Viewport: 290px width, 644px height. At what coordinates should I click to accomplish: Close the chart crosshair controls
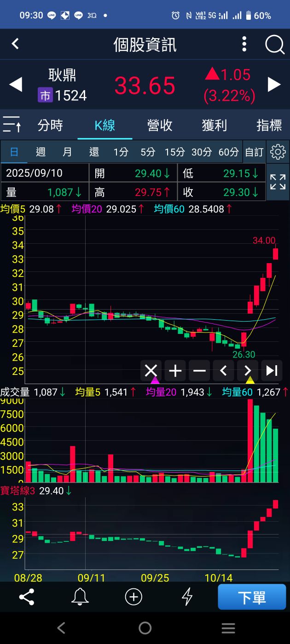pos(151,371)
